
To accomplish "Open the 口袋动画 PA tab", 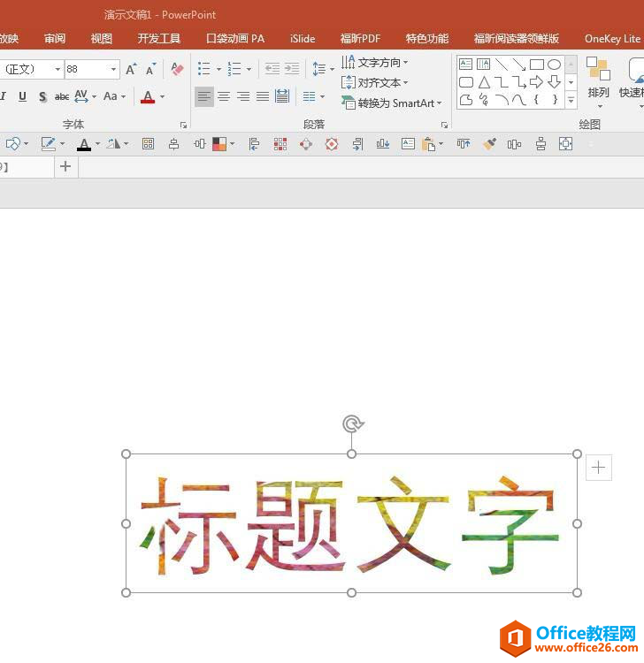I will (235, 39).
